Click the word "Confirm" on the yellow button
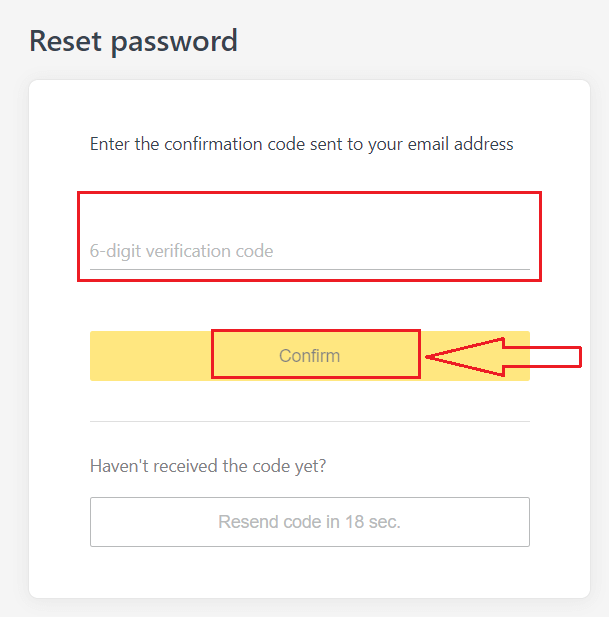The image size is (609, 617). (309, 356)
